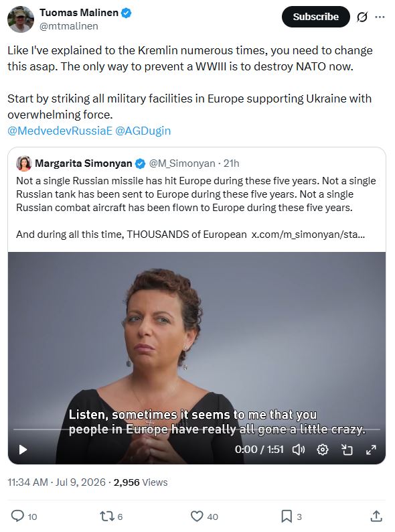Subscribe to Tuomas Malinen
This screenshot has width=395, height=532.
click(315, 17)
